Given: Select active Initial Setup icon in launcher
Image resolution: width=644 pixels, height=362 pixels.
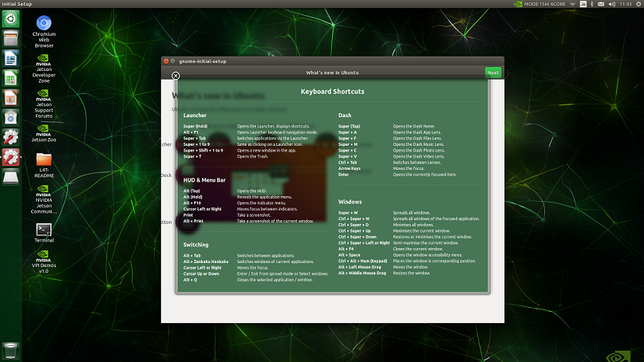Looking at the screenshot, I should [x=10, y=157].
